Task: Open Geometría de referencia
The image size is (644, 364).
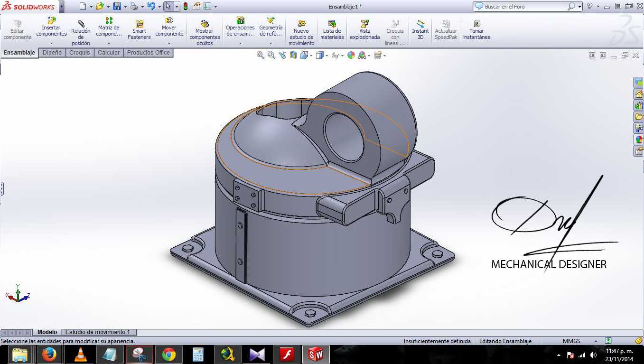Action: (x=271, y=27)
